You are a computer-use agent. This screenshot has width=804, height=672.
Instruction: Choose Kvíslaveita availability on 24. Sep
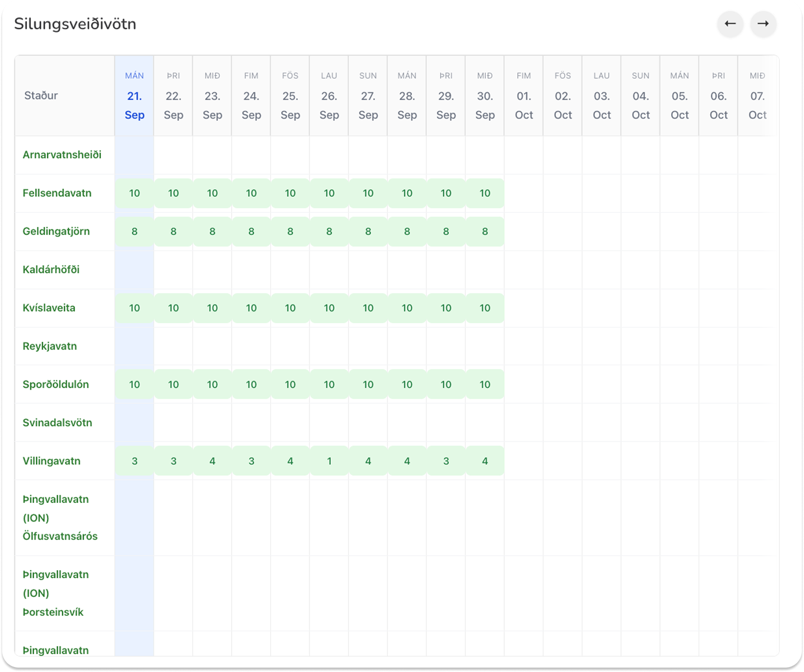pos(251,308)
